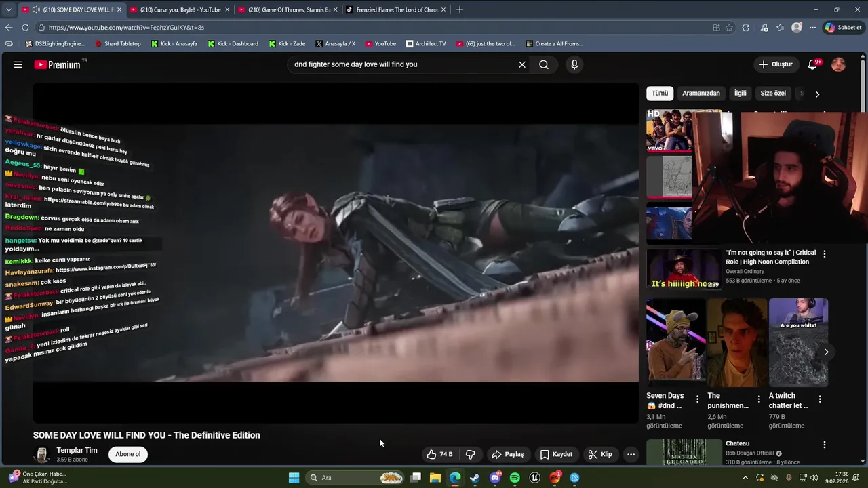Share the video with Paylaş

(508, 454)
